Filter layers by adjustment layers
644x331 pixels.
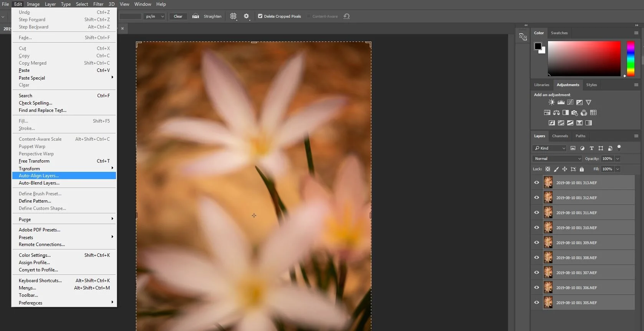(582, 148)
